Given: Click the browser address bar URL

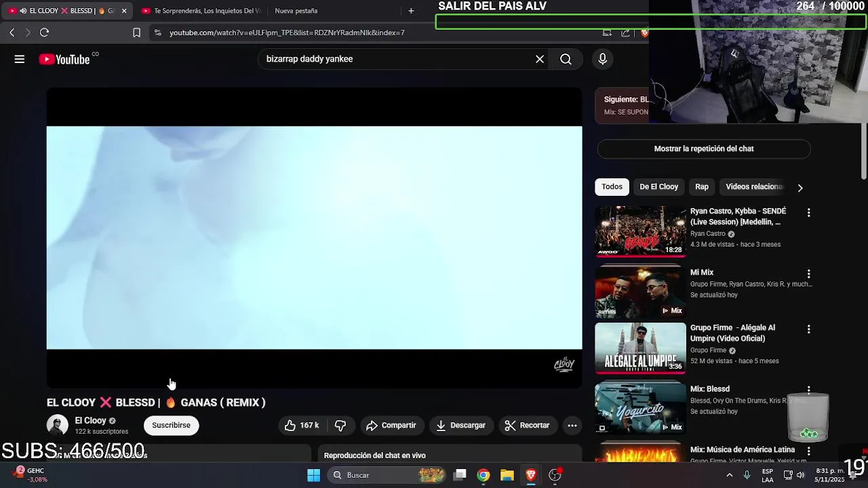Looking at the screenshot, I should (x=287, y=33).
